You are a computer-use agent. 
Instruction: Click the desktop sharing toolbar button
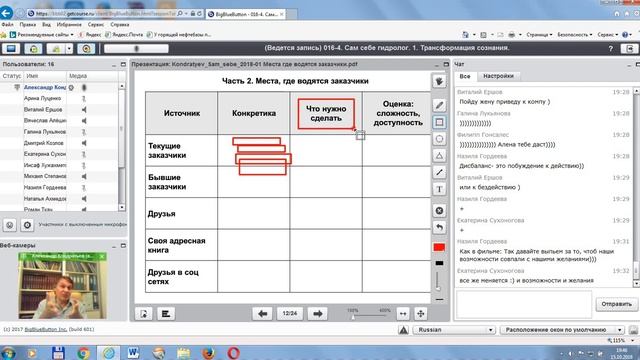(11, 49)
